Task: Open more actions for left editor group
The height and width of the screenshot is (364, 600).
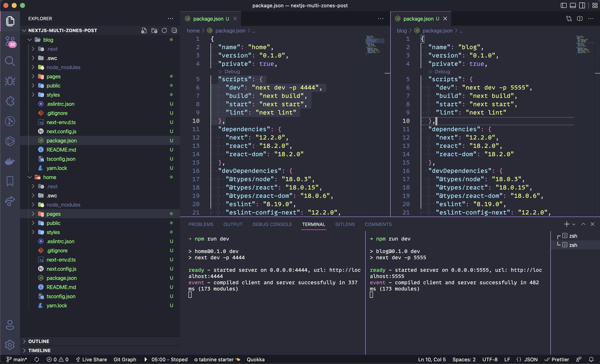Action: pos(381,19)
